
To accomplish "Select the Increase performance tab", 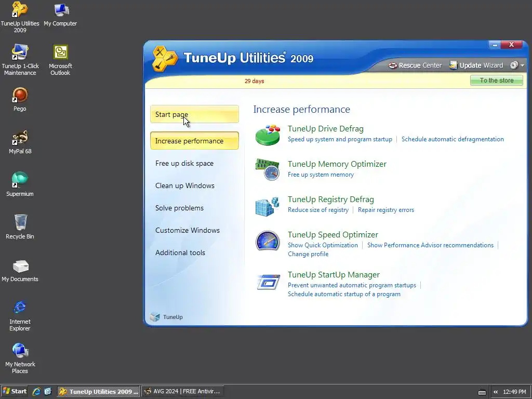I will [194, 141].
